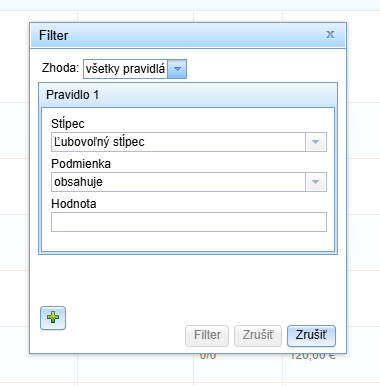Viewport: 380px width, 386px height.
Task: Close the Filter dialog with x
Action: pyautogui.click(x=330, y=34)
